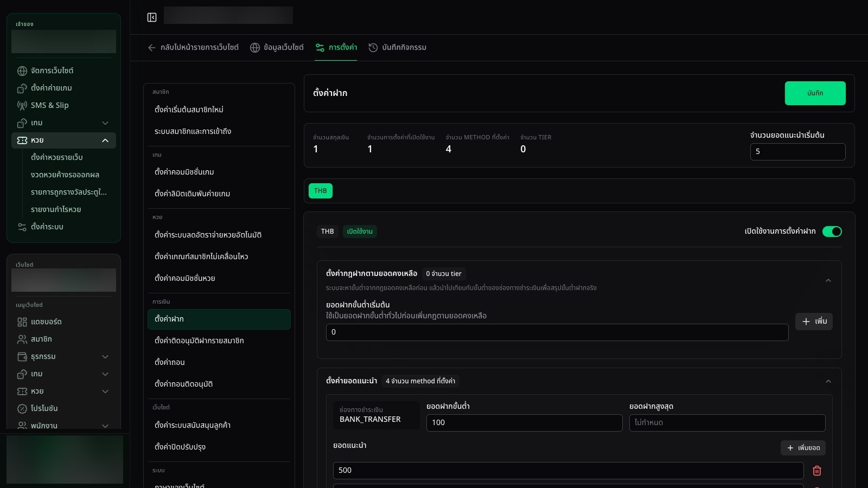
Task: Click the green บันทึก save button
Action: click(x=815, y=93)
